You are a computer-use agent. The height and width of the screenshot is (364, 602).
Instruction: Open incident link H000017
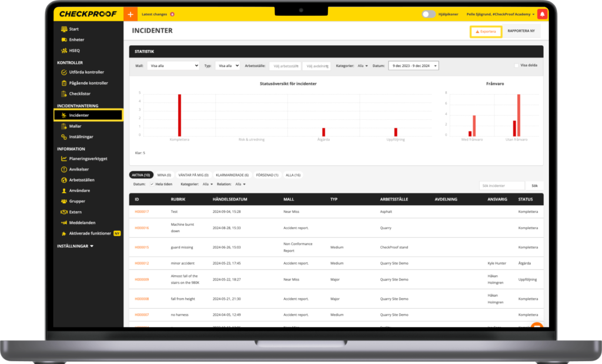[142, 212]
